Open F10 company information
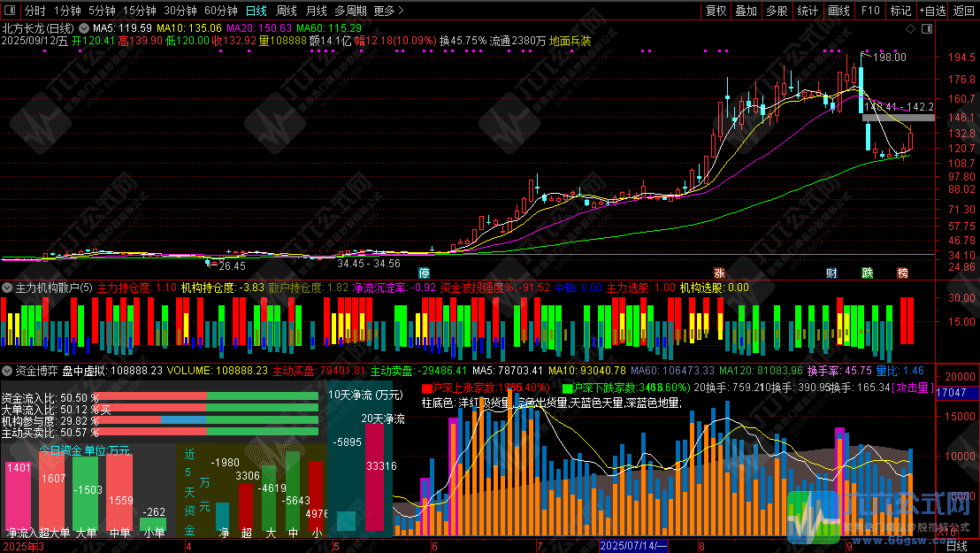The height and width of the screenshot is (553, 980). coord(870,12)
